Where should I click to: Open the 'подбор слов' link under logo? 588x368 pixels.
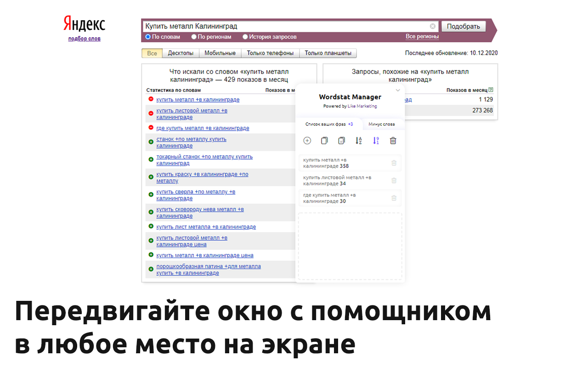pyautogui.click(x=84, y=39)
